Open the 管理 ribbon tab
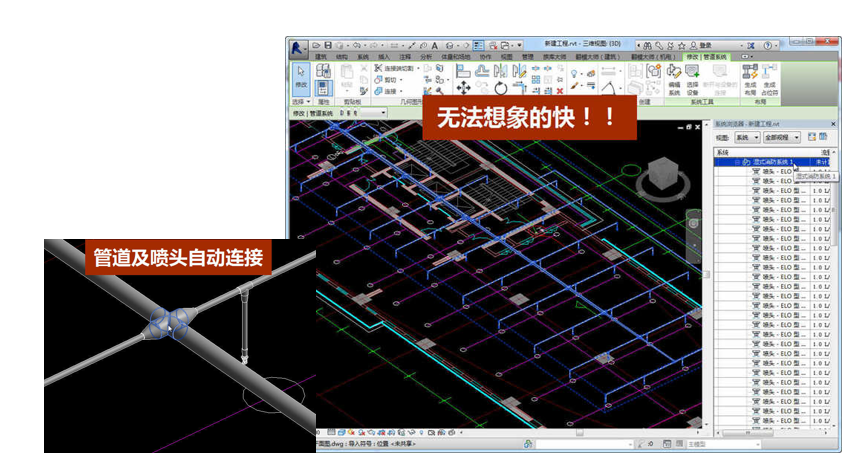The width and height of the screenshot is (861, 467). click(x=528, y=57)
